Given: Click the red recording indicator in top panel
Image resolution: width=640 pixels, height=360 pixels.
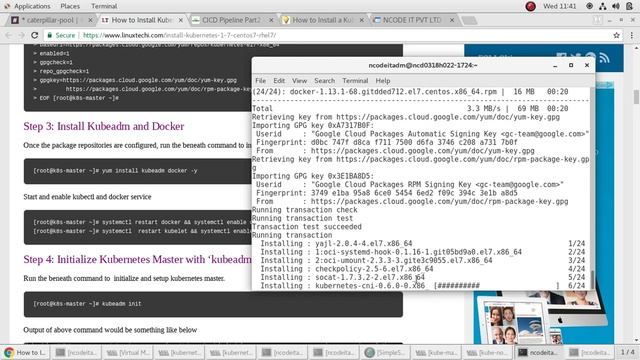Looking at the screenshot, I should tap(530, 6).
